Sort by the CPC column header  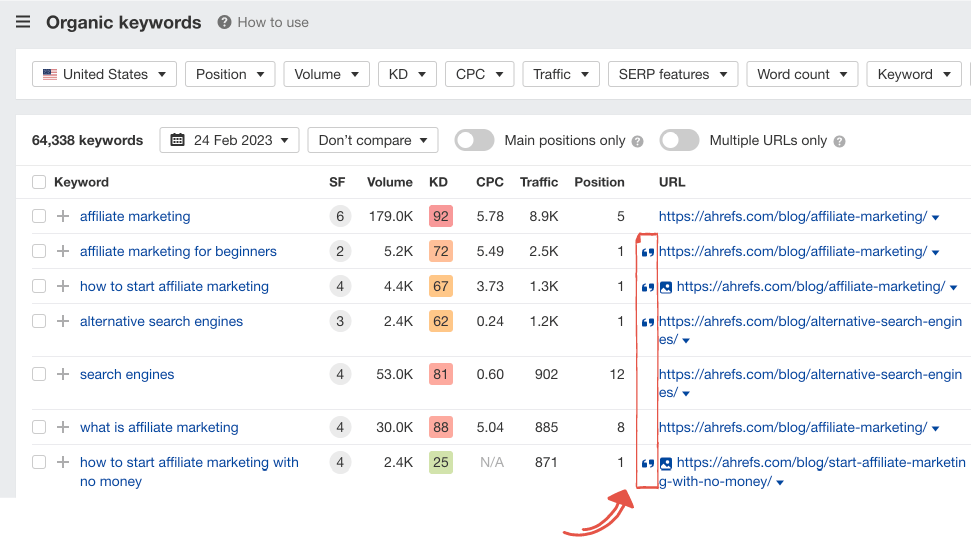(x=490, y=182)
